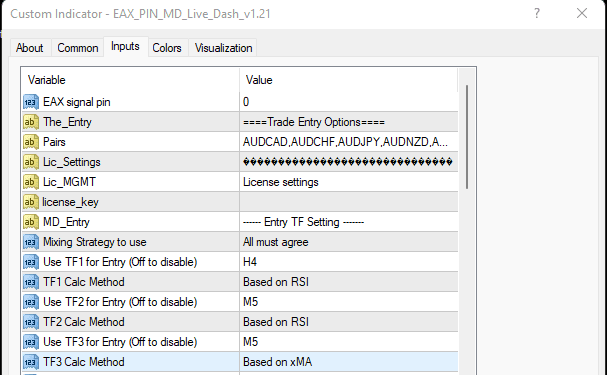Open Mixing Strategy value 'All must agree'
Viewport: 607px width, 375px height.
(x=349, y=242)
